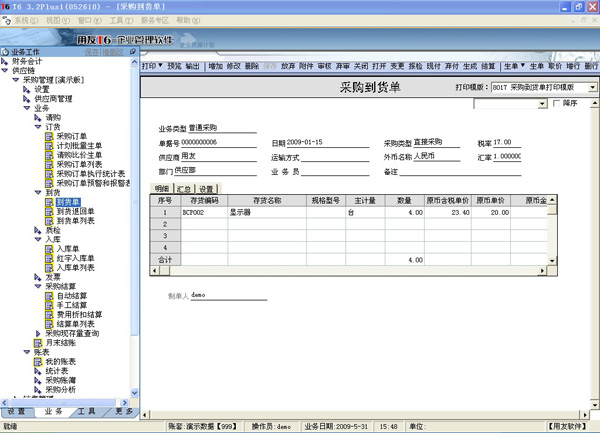Click the 费用折扣结算 document icon

point(49,314)
